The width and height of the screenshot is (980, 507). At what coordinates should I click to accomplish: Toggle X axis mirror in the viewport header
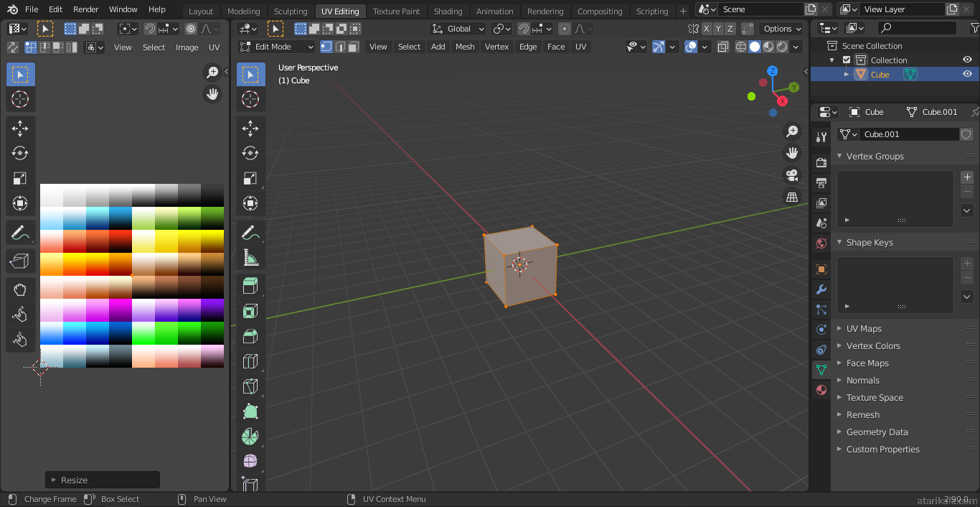click(x=707, y=29)
